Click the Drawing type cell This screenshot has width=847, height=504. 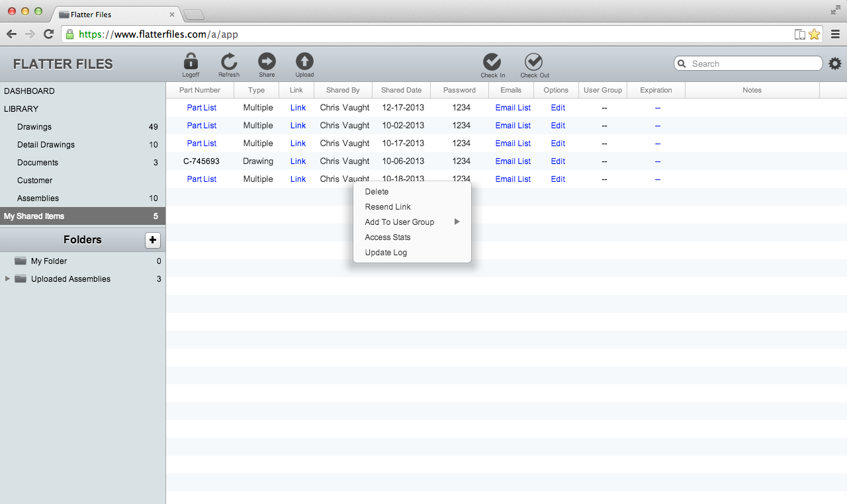pos(258,161)
